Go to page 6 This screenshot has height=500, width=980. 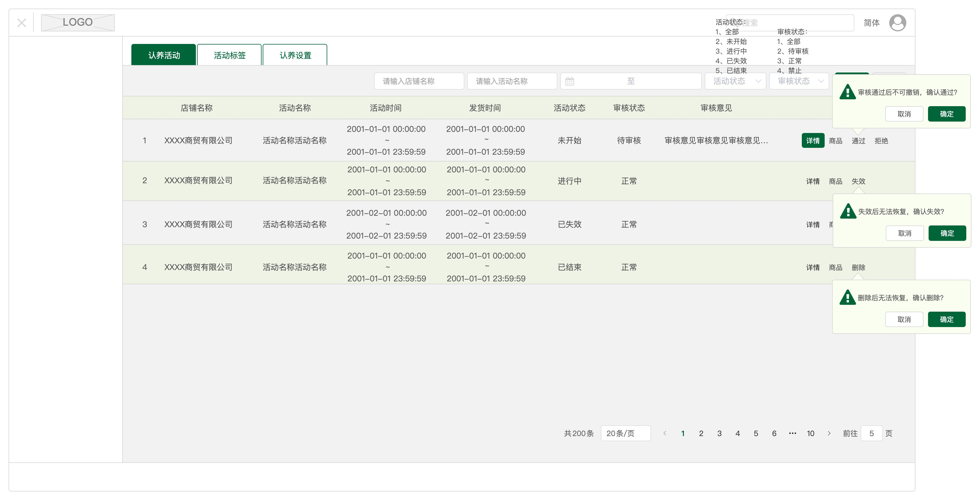(x=774, y=434)
